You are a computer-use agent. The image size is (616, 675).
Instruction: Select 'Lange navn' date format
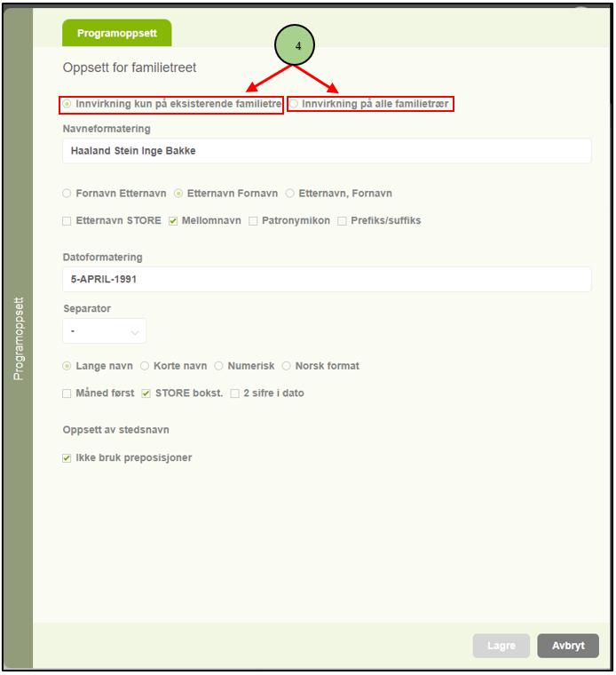coord(67,366)
